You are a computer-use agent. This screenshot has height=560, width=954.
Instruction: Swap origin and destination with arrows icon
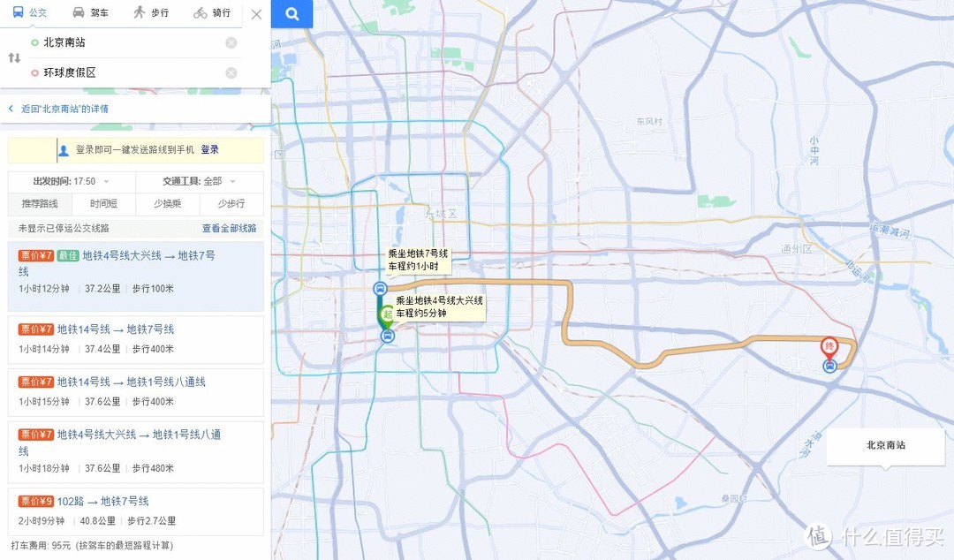[14, 57]
